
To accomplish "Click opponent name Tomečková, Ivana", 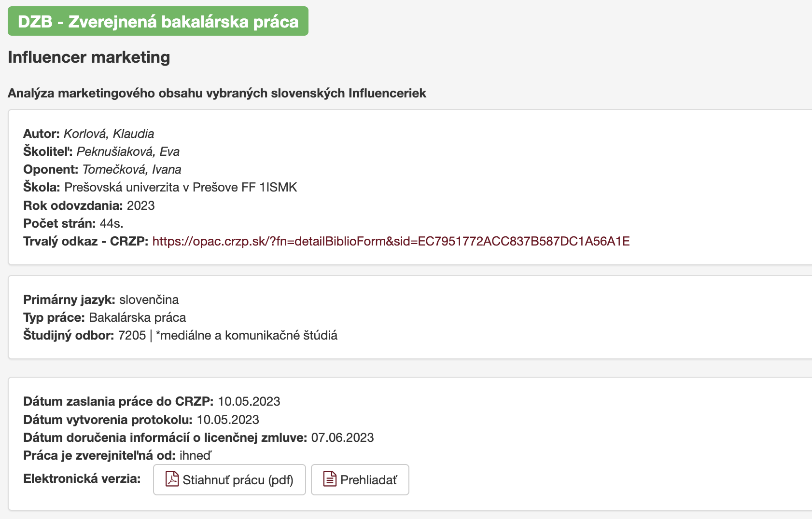I will pyautogui.click(x=132, y=169).
